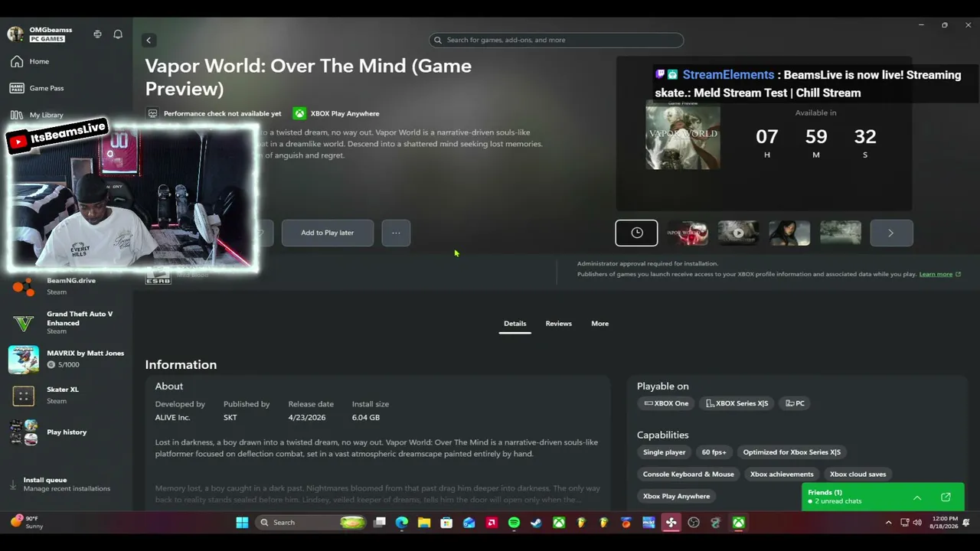
Task: Click the XBOX Series X|S platform chip
Action: click(737, 403)
